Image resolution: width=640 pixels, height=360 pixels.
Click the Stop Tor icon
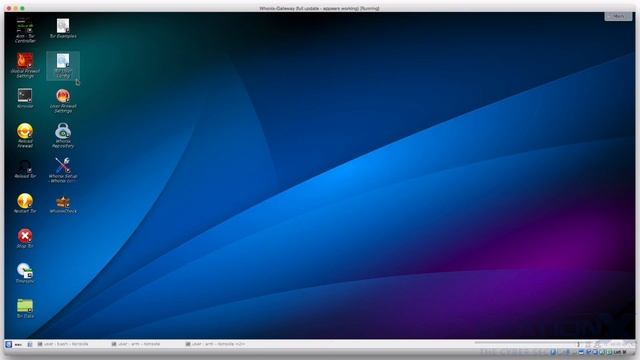coord(25,238)
